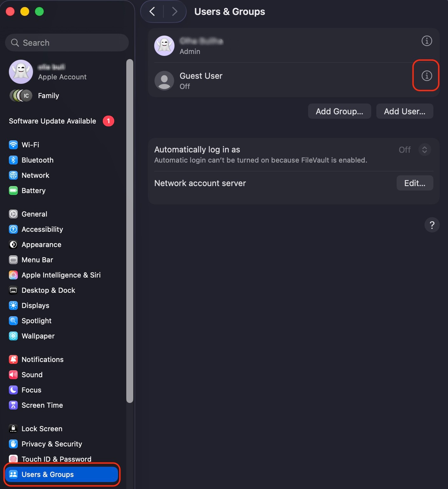Open Screen Time settings
The height and width of the screenshot is (489, 448).
tap(42, 405)
